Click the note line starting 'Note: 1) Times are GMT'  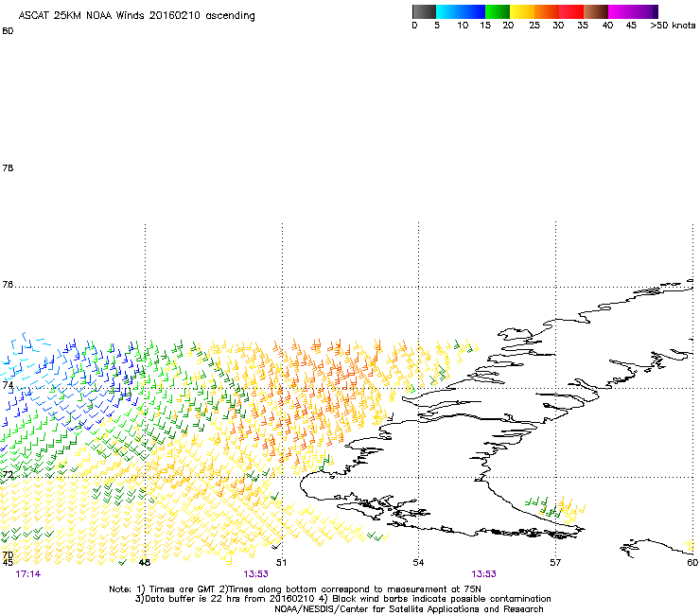[295, 589]
